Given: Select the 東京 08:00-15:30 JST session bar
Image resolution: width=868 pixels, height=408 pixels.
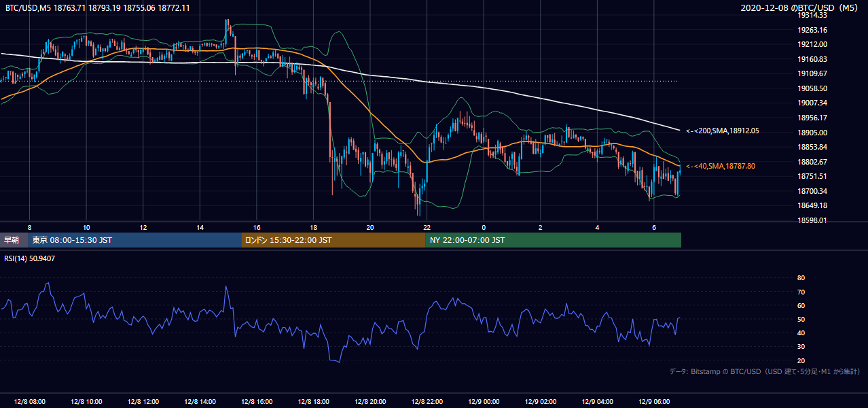Looking at the screenshot, I should click(134, 240).
